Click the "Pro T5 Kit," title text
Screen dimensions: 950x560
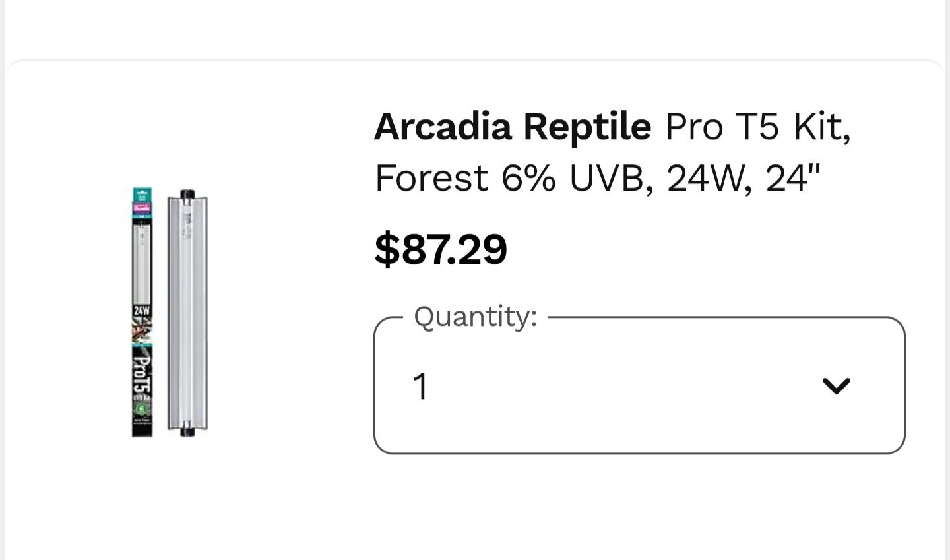coord(757,126)
